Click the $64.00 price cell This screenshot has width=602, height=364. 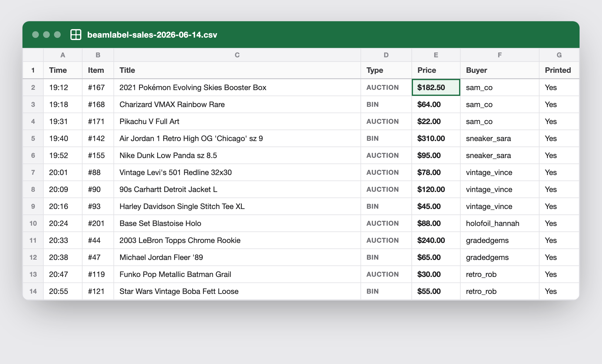tap(436, 104)
